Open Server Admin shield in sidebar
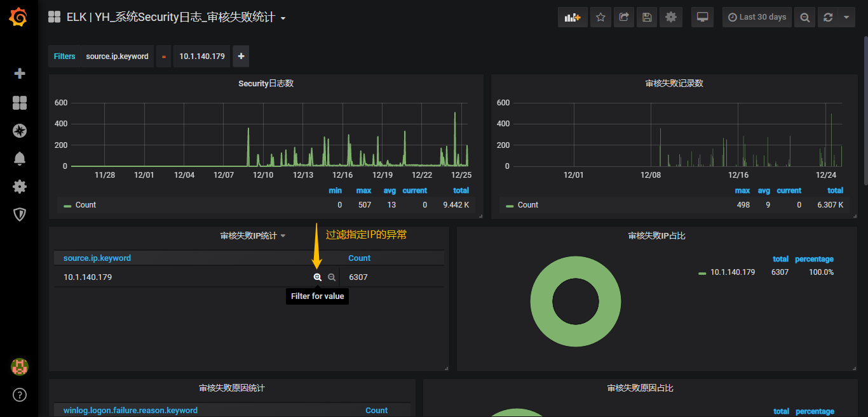868x417 pixels. pos(19,215)
